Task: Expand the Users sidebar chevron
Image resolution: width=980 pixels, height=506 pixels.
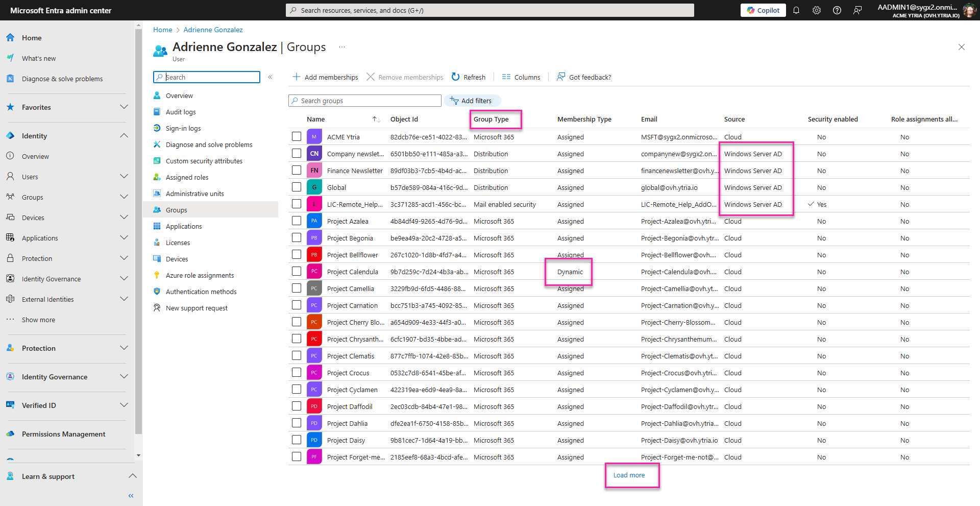Action: [x=124, y=176]
